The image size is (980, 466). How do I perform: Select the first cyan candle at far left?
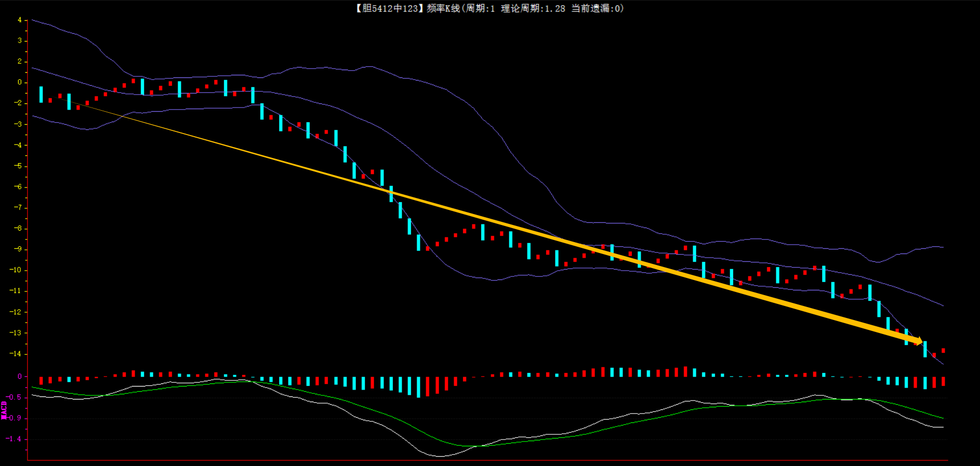point(41,95)
